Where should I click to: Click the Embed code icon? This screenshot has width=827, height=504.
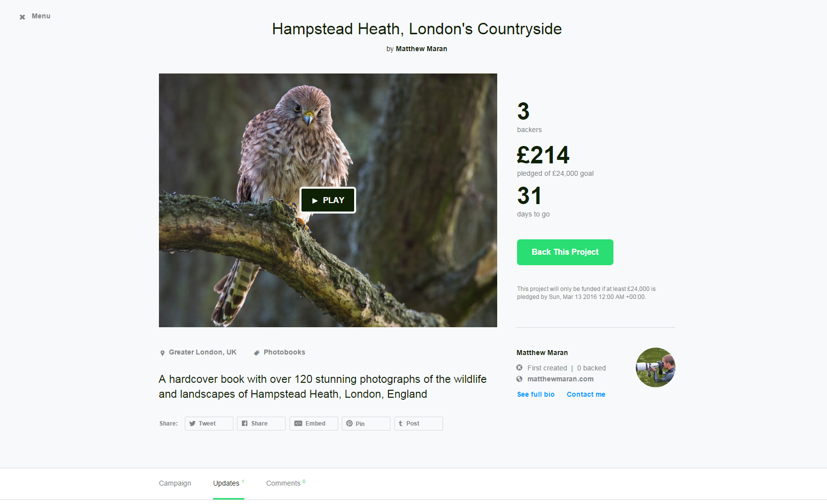click(298, 424)
